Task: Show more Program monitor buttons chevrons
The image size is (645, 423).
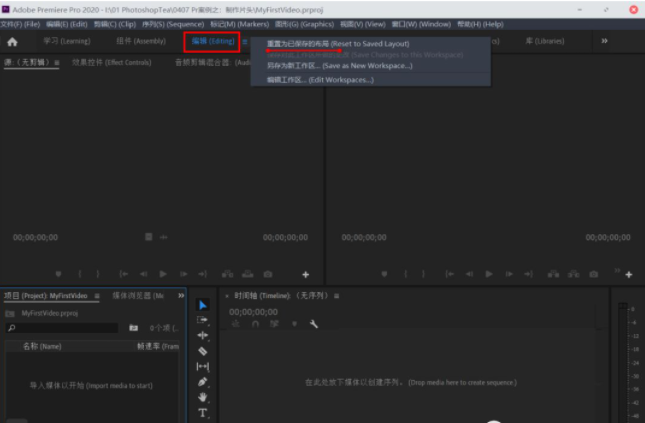Action: pos(617,270)
